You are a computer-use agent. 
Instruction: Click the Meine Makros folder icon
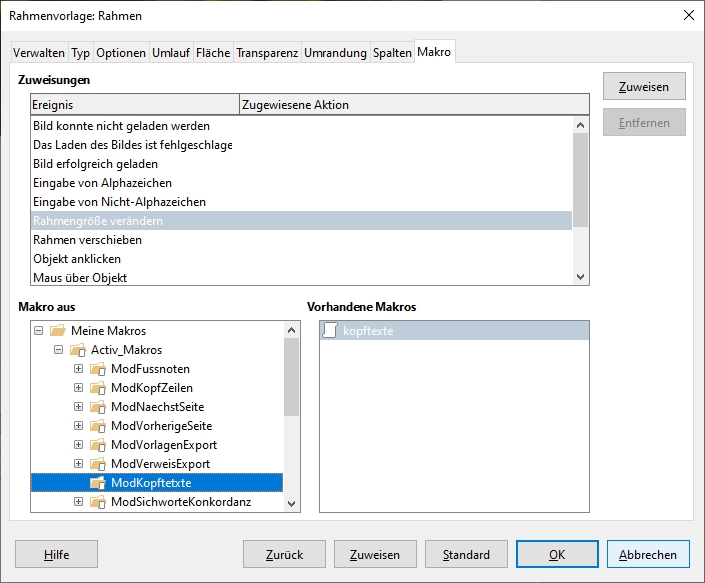pos(57,331)
